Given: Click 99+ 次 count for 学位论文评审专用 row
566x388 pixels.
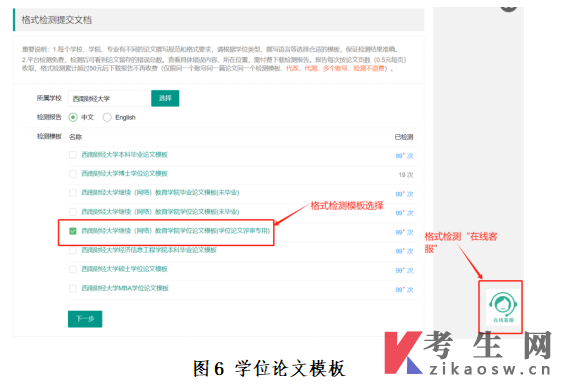Looking at the screenshot, I should click(404, 232).
